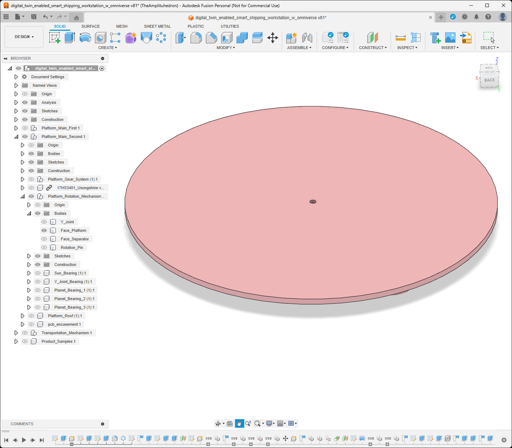Viewport: 512px width, 448px height.
Task: Collapse the Platform_Main_Second 1 component
Action: (x=16, y=137)
